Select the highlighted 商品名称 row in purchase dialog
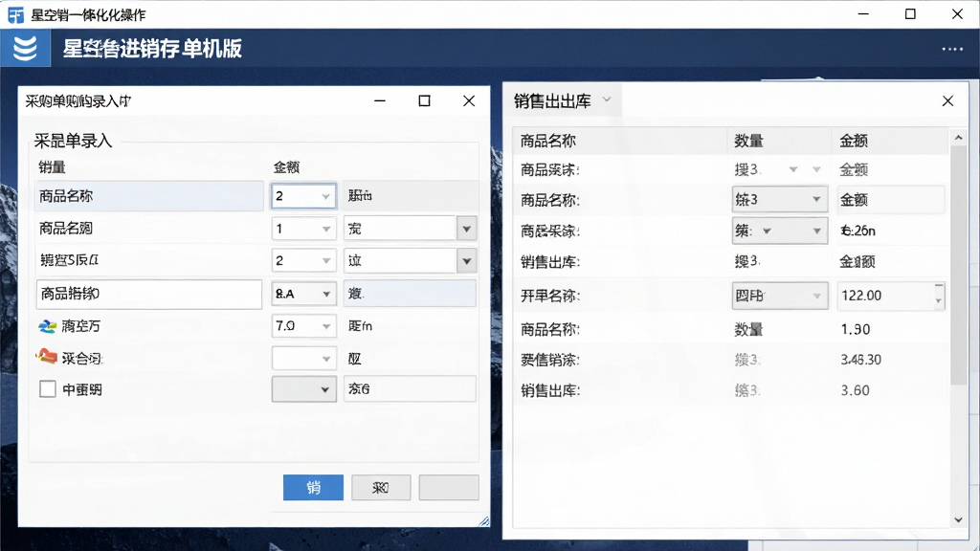The image size is (980, 551). click(x=150, y=196)
